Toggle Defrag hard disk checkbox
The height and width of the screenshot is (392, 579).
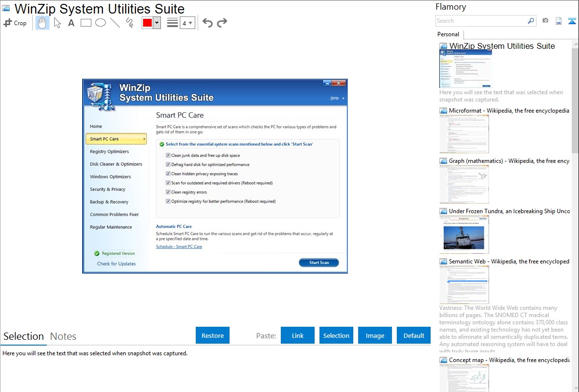click(x=168, y=164)
